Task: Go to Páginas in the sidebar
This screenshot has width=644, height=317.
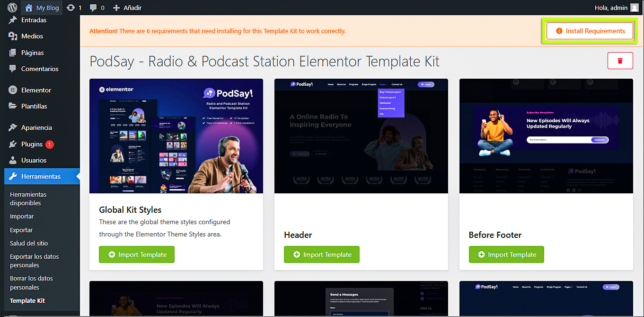Action: tap(32, 53)
